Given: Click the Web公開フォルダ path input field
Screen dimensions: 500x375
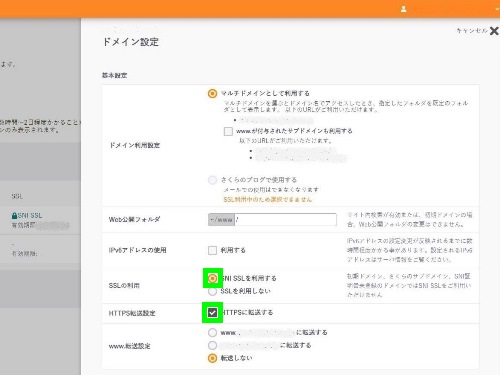Looking at the screenshot, I should coord(286,220).
